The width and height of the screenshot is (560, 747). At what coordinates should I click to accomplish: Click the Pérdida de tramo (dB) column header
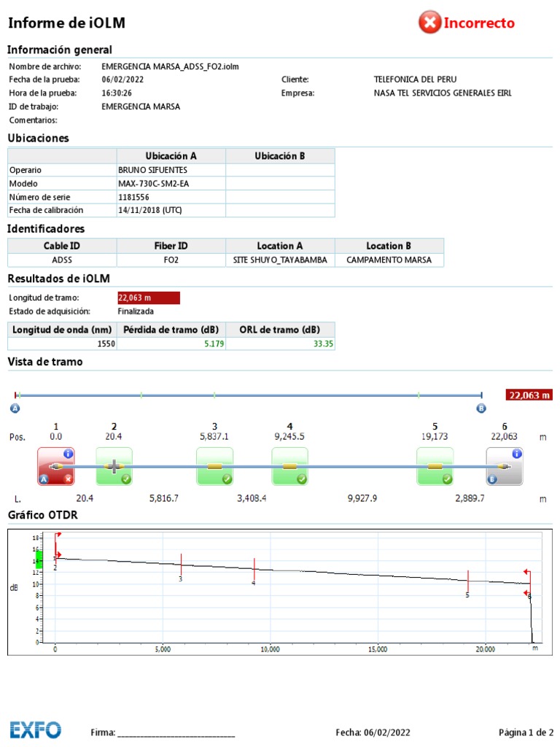coord(171,330)
